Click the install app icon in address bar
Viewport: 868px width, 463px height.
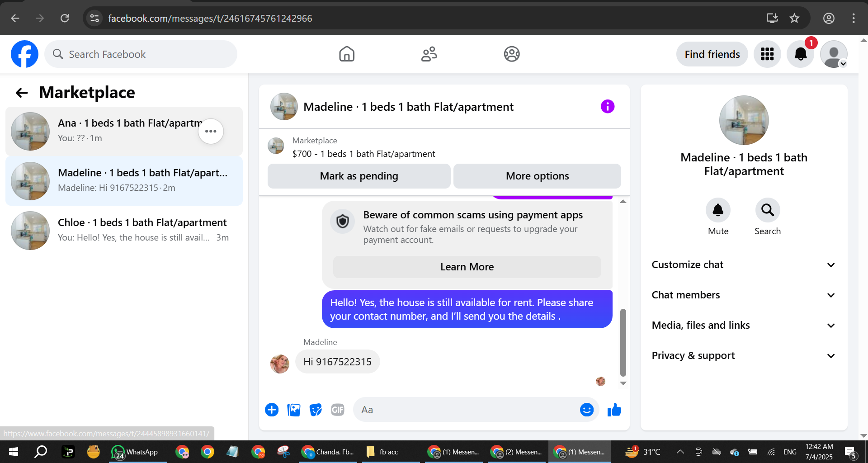coord(772,18)
